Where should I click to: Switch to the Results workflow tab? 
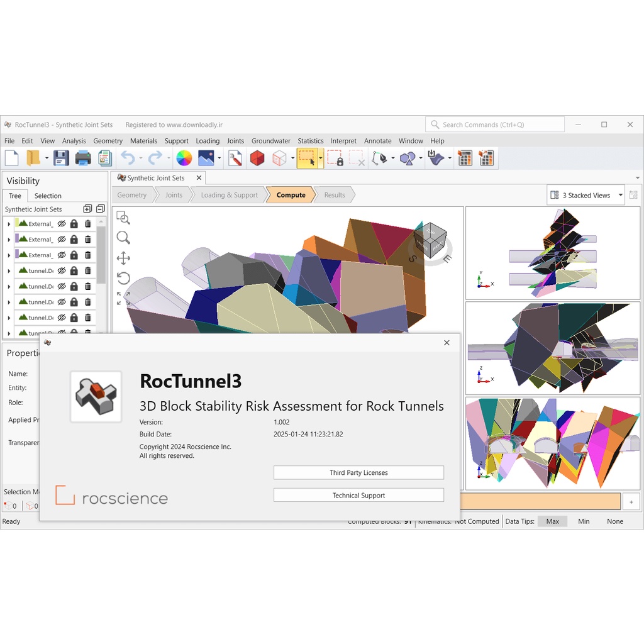click(335, 195)
